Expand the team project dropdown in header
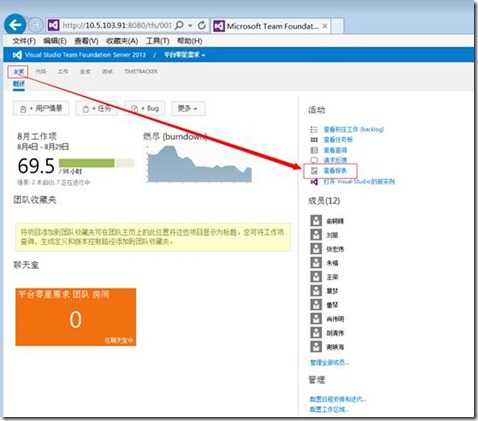 [x=184, y=55]
